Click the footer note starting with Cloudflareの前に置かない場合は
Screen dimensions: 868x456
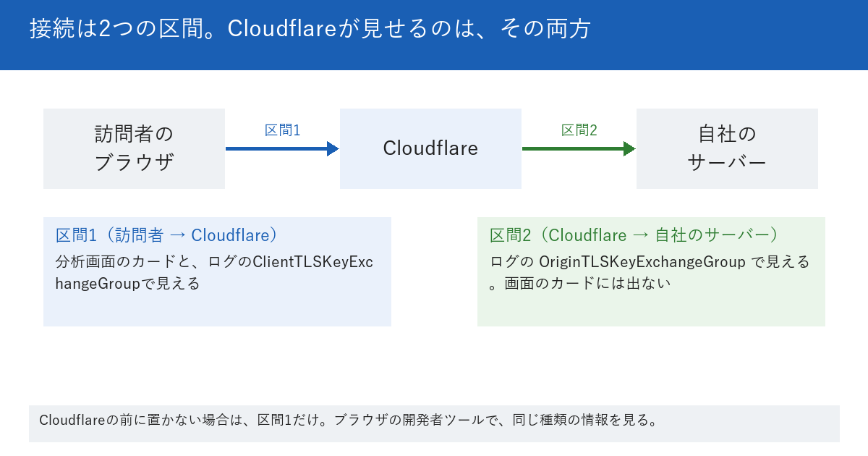point(348,421)
